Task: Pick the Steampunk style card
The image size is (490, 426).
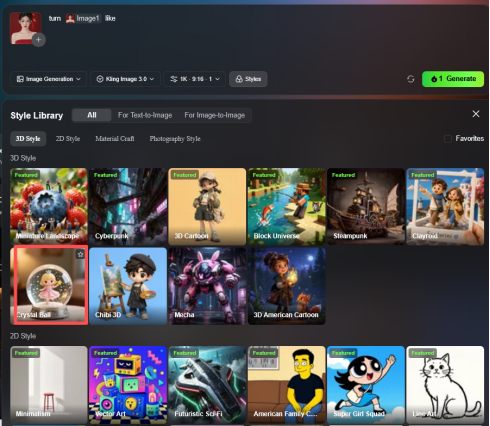Action: (366, 206)
